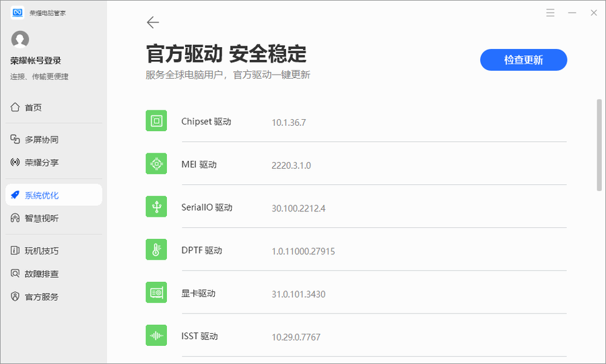Click the 显卡驱动 graphics card icon
Screen dimensions: 606x364
point(156,292)
